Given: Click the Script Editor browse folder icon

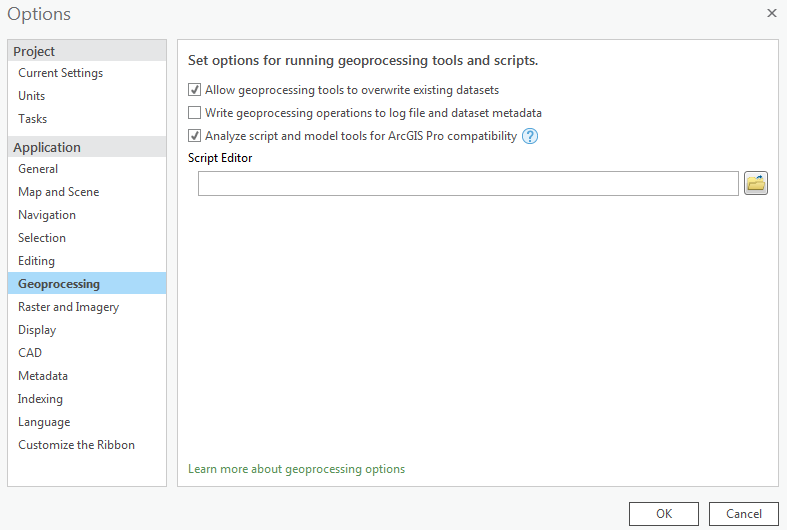Looking at the screenshot, I should tap(756, 183).
